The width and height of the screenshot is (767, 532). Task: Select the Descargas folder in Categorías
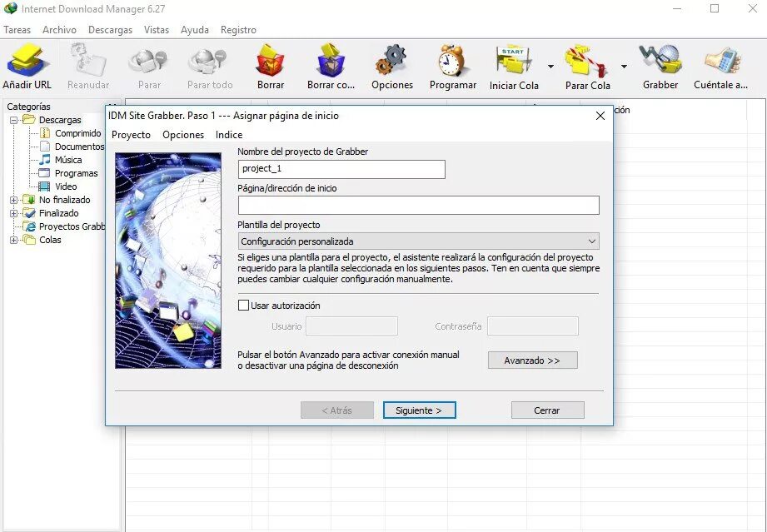point(60,120)
